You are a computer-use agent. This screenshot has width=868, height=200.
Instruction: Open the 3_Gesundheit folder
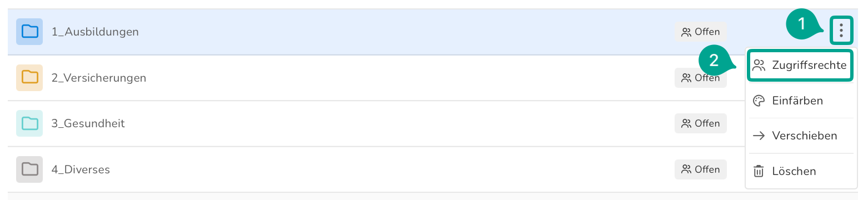[x=88, y=123]
